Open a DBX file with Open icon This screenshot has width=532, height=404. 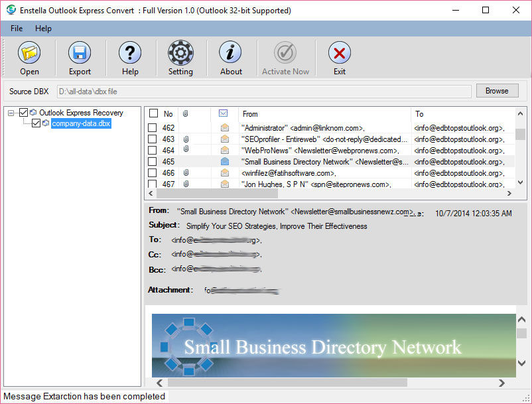[29, 53]
